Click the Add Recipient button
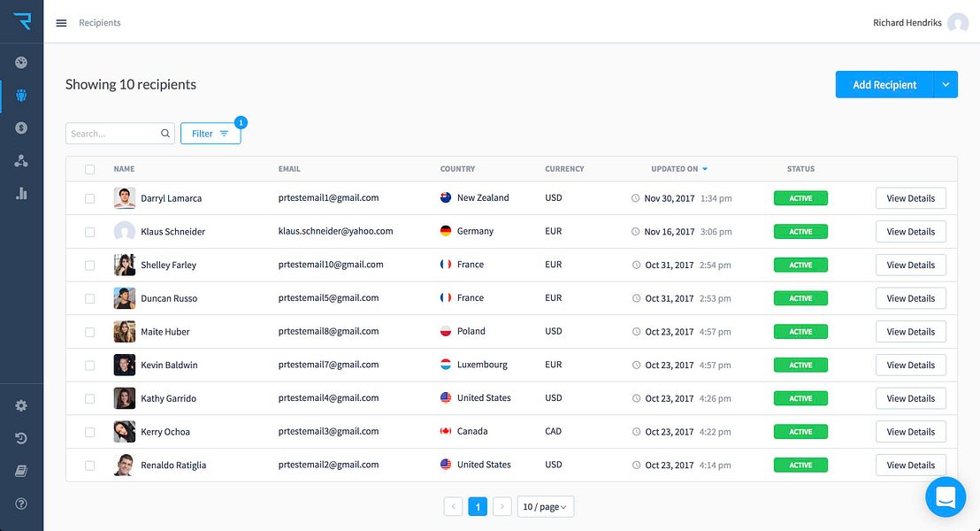Viewport: 980px width, 531px height. (x=884, y=84)
